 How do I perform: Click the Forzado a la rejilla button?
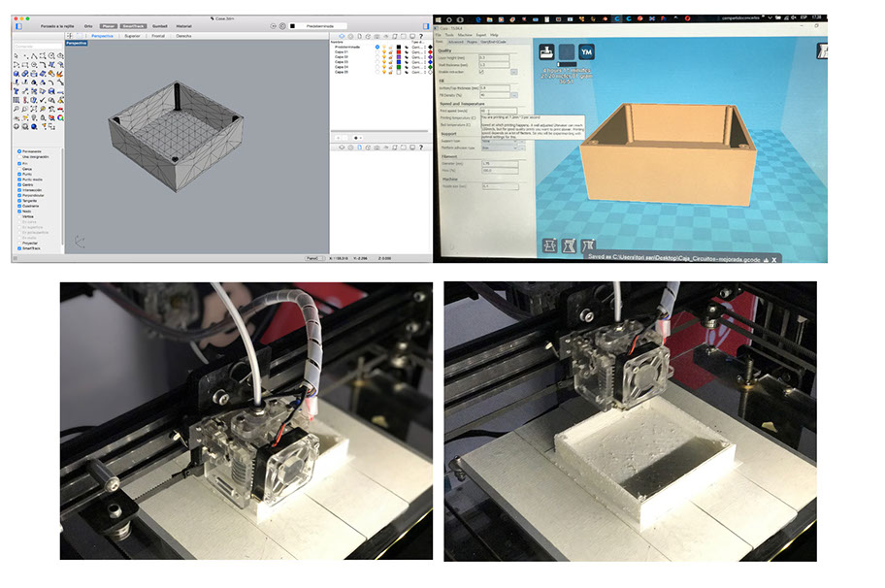pyautogui.click(x=57, y=26)
